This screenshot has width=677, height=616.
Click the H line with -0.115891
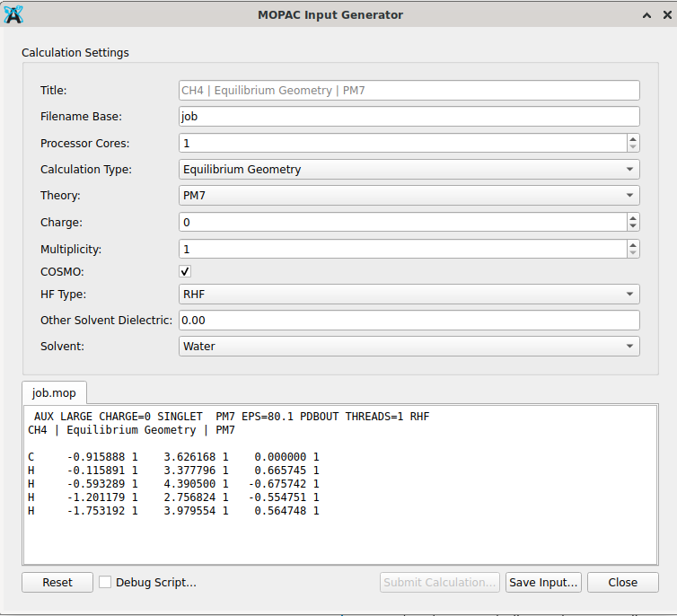click(x=173, y=471)
